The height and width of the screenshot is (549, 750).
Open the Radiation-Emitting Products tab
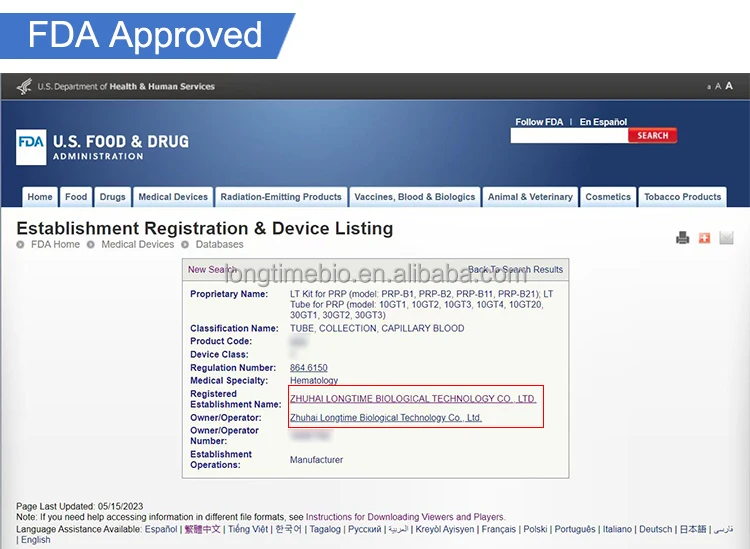(x=281, y=197)
